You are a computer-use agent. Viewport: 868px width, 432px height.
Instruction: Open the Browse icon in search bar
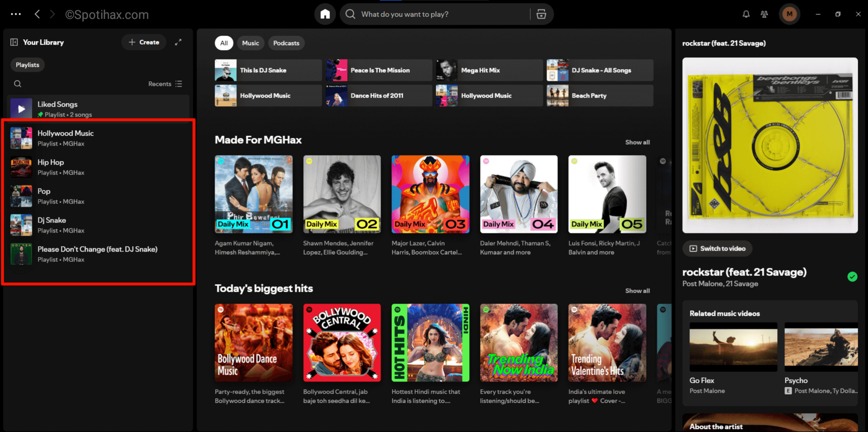click(x=541, y=14)
